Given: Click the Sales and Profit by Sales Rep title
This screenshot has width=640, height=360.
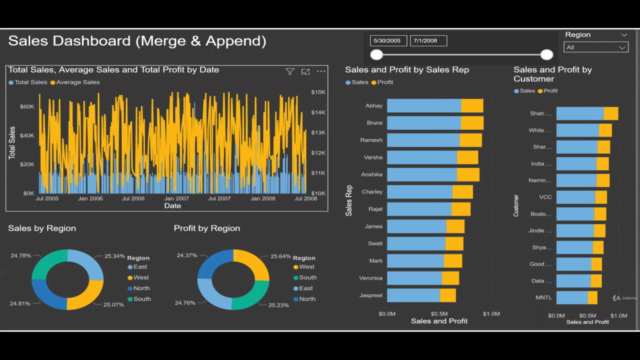Looking at the screenshot, I should click(407, 70).
